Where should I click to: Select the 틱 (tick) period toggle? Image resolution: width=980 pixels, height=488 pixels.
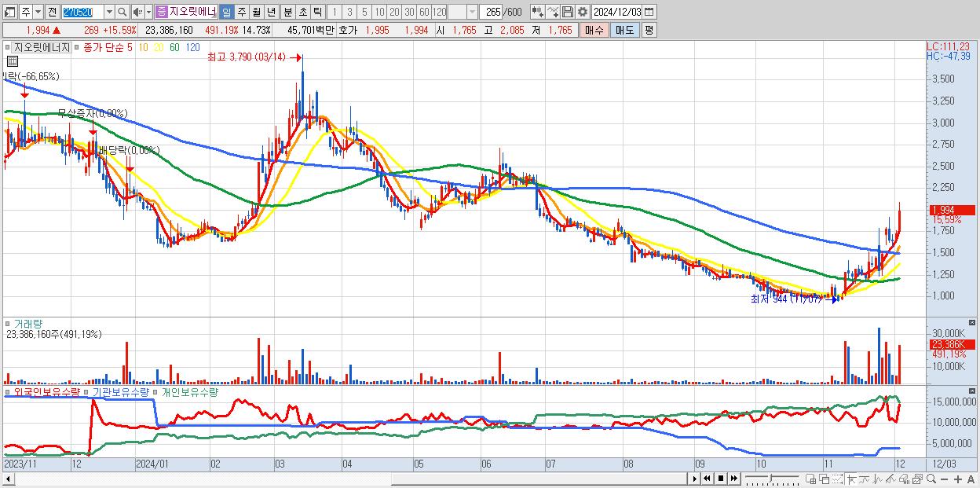tap(317, 12)
